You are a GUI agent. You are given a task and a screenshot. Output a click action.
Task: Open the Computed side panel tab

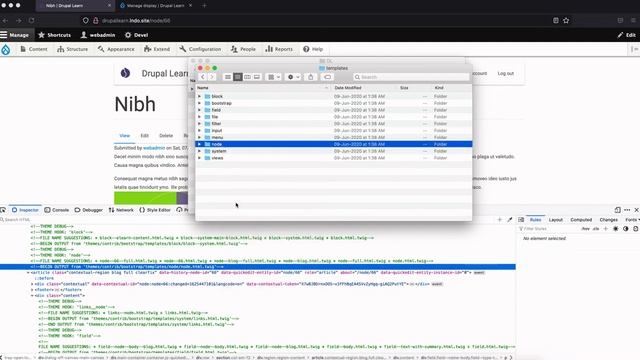click(x=581, y=220)
